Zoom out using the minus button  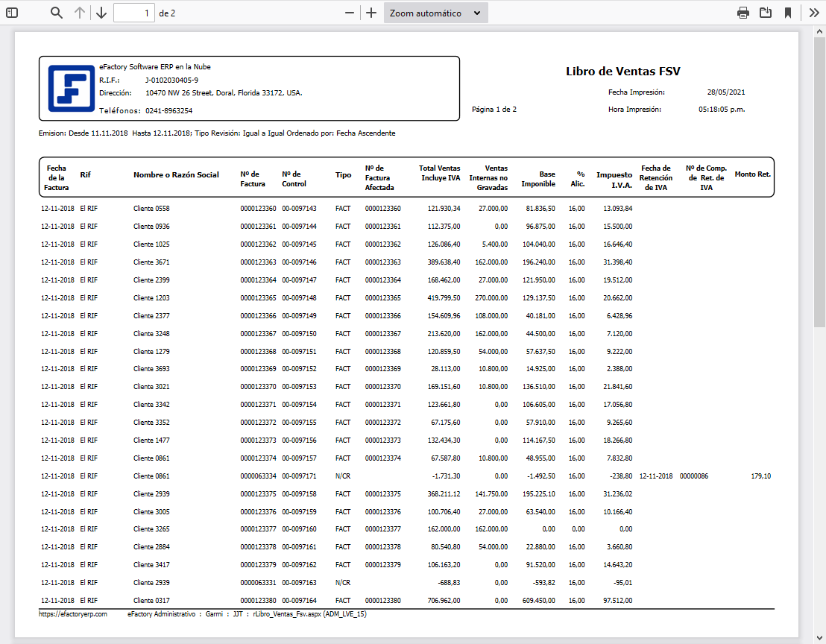click(x=350, y=13)
